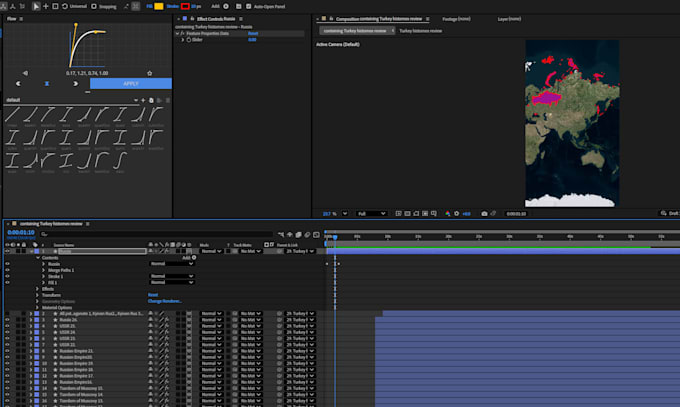Click Reset link beside Transform

[x=153, y=295]
